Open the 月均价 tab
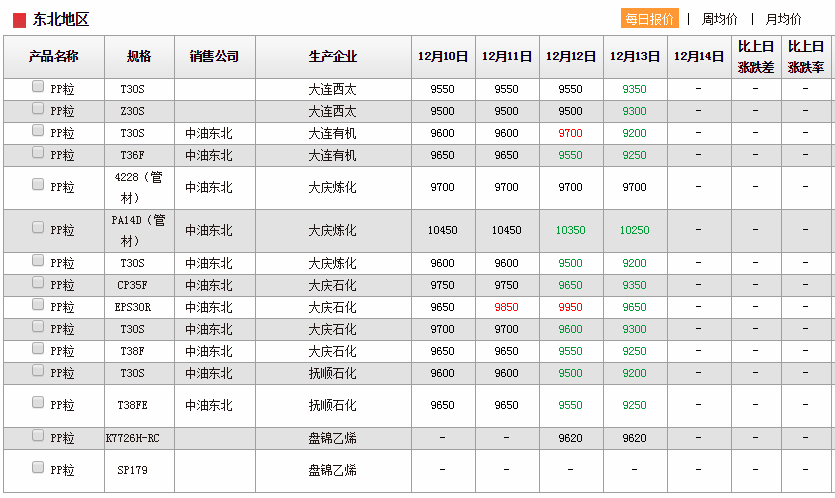Image resolution: width=835 pixels, height=498 pixels. coord(783,19)
